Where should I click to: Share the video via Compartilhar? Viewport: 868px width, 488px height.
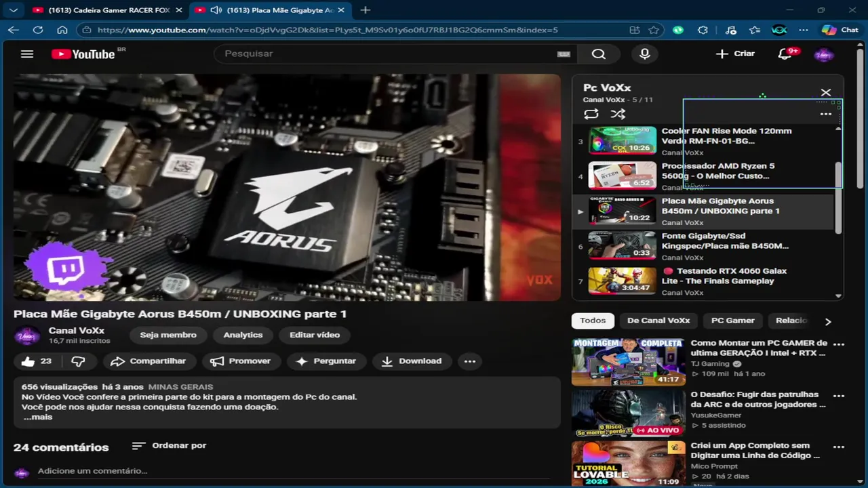pos(148,361)
